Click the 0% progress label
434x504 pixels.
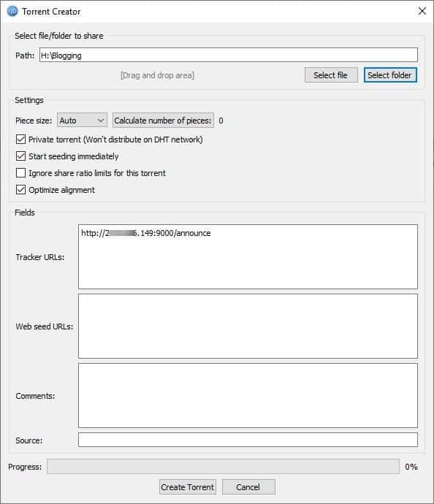coord(411,467)
